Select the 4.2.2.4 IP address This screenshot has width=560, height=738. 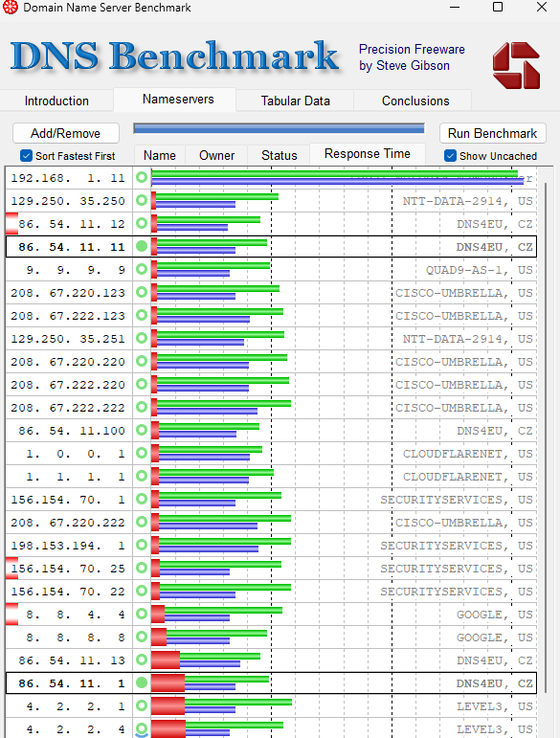[76, 729]
